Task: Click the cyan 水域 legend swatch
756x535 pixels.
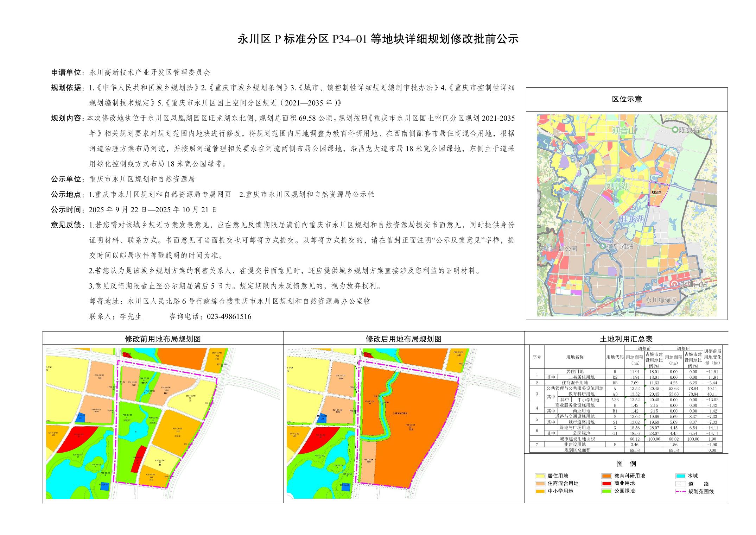Action: point(681,476)
